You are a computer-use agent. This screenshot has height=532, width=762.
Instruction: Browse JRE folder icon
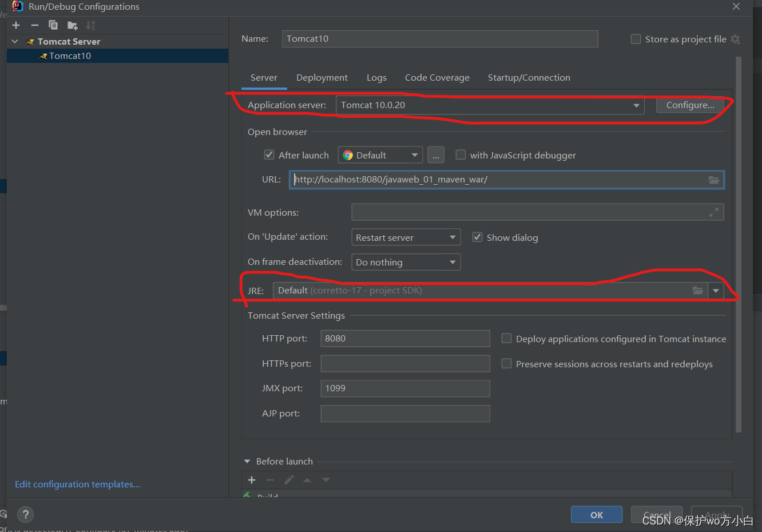[698, 291]
